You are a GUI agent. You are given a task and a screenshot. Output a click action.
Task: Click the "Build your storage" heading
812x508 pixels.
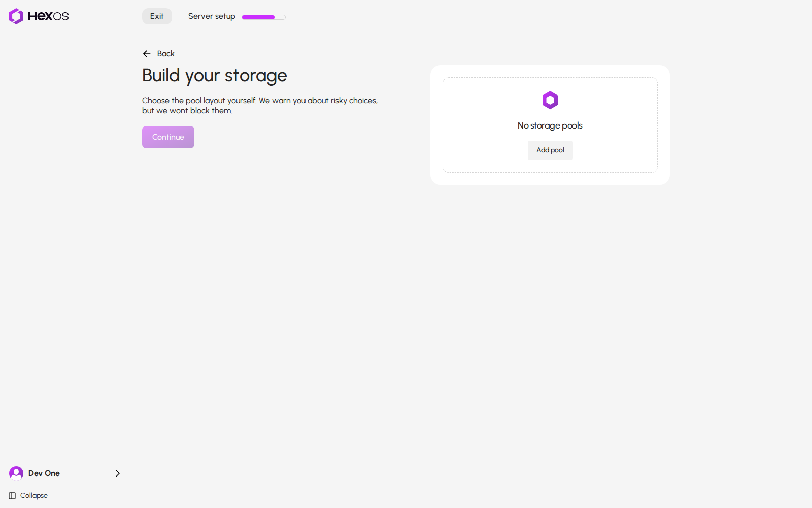point(215,76)
